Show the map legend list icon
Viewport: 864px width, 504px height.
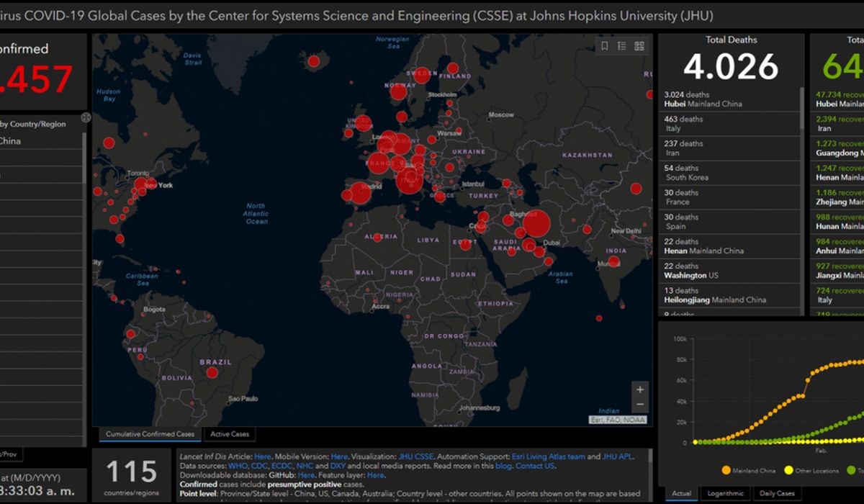click(622, 46)
